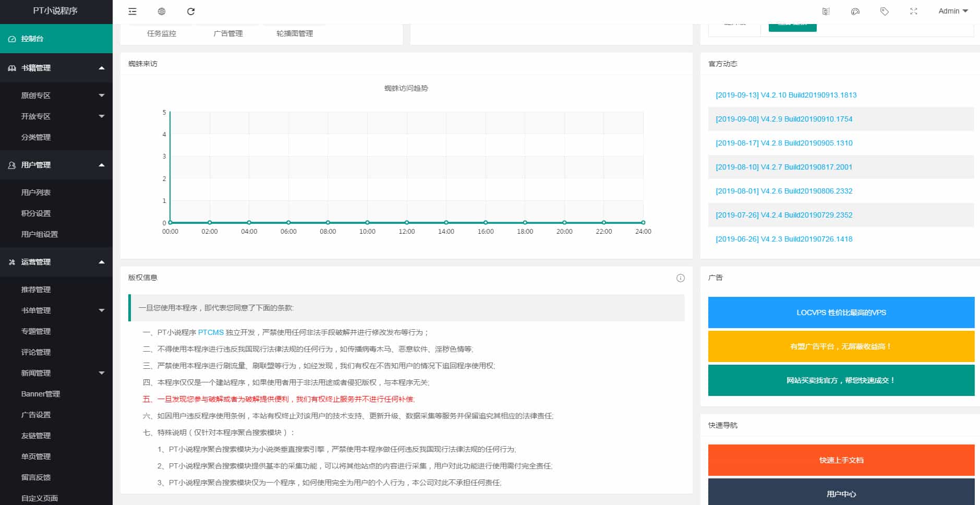Click the blue LOCVPS ad banner
Viewport: 980px width, 505px height.
841,312
